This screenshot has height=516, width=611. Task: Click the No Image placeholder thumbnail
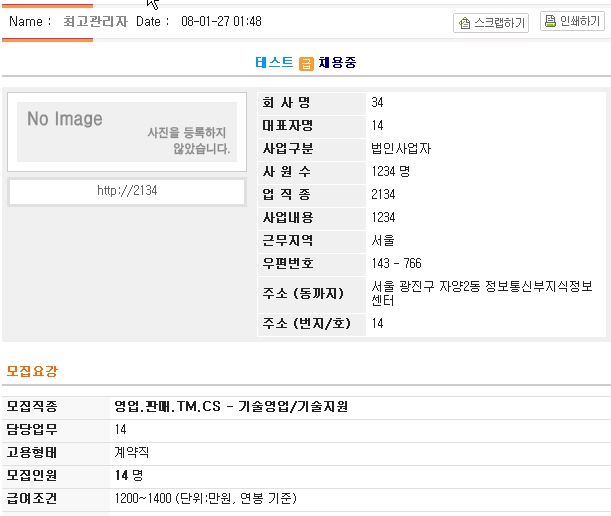coord(126,132)
